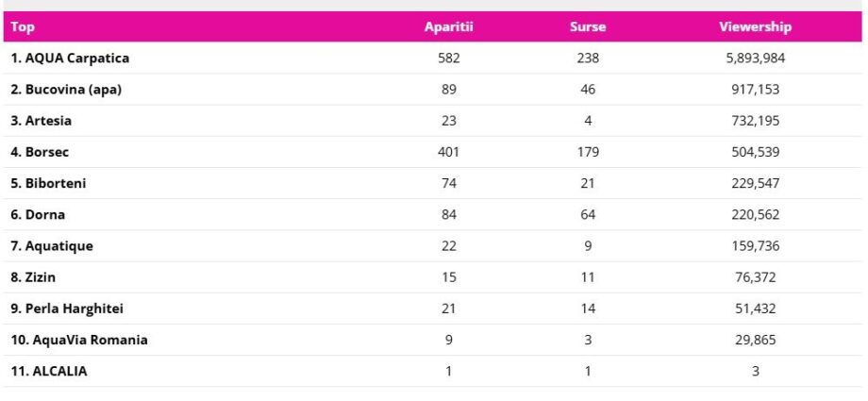Select the Zizin row label
Image resolution: width=868 pixels, height=401 pixels.
coord(34,277)
